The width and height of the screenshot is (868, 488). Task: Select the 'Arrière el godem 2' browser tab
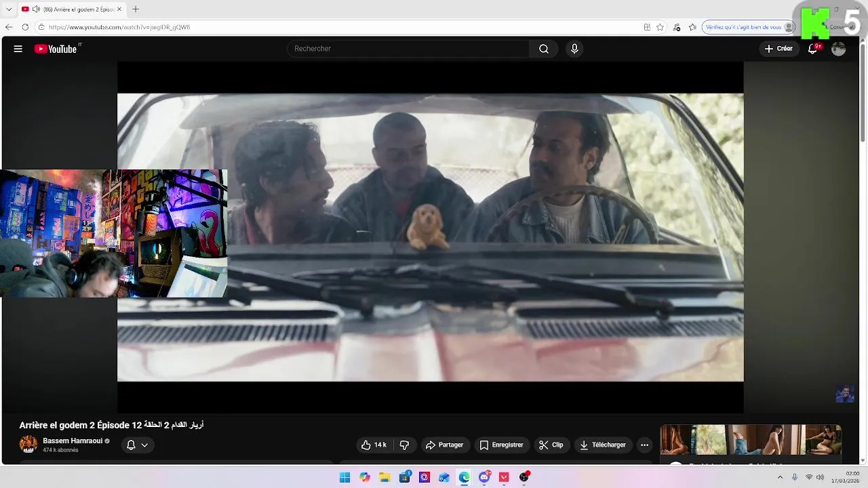[x=71, y=9]
